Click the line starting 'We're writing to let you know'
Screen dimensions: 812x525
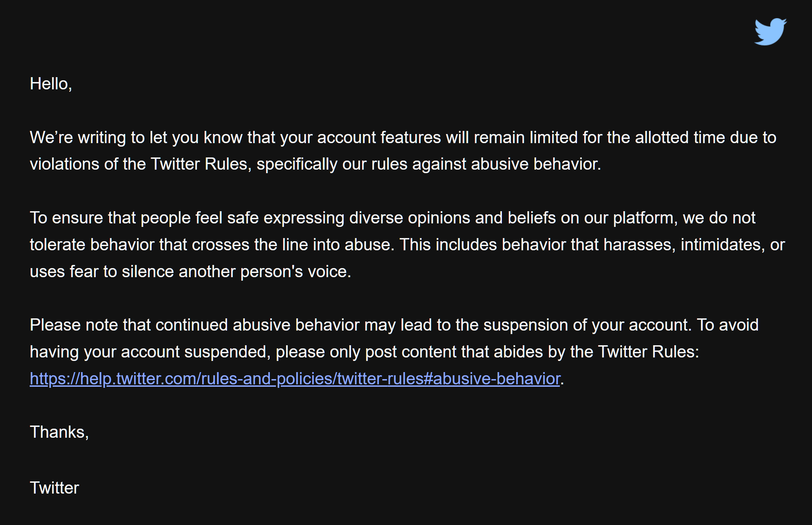403,138
